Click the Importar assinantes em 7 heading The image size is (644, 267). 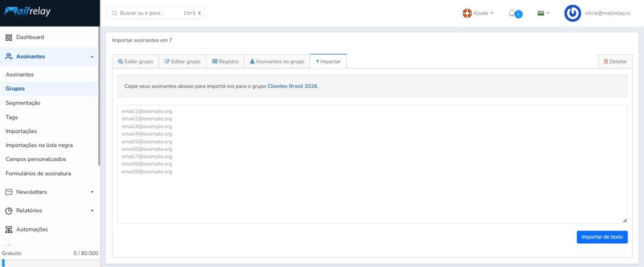click(x=142, y=40)
